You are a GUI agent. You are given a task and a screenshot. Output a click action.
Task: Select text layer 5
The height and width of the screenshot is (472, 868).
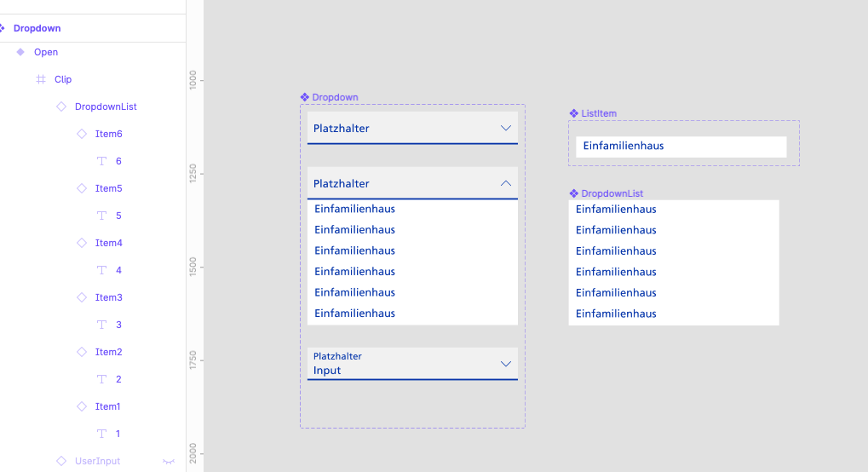(x=118, y=216)
